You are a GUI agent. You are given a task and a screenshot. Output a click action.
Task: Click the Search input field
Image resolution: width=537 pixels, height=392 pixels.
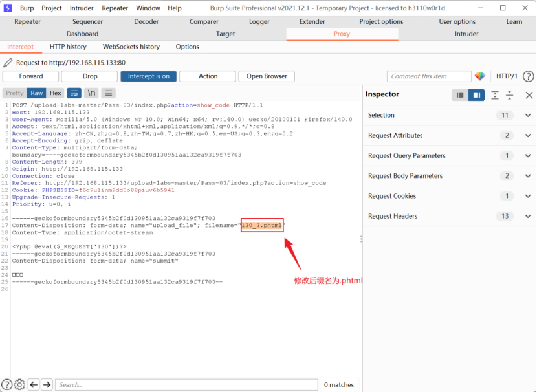point(186,384)
